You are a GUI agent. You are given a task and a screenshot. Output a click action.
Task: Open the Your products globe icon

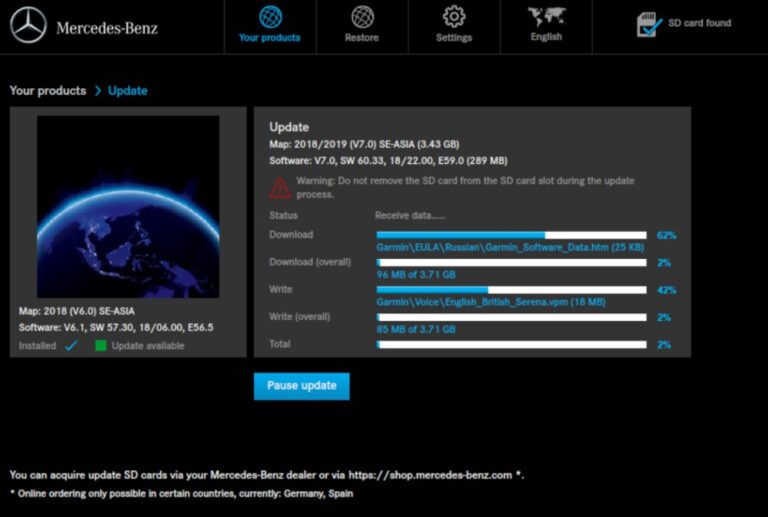270,16
